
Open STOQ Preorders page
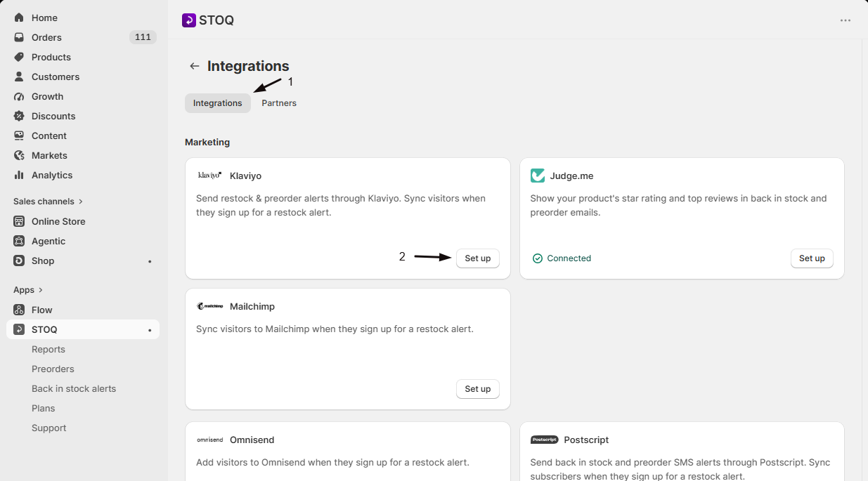point(53,369)
